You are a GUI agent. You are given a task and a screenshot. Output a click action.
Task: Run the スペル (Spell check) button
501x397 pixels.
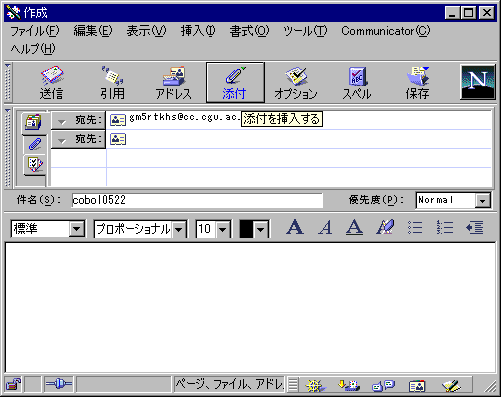coord(357,83)
